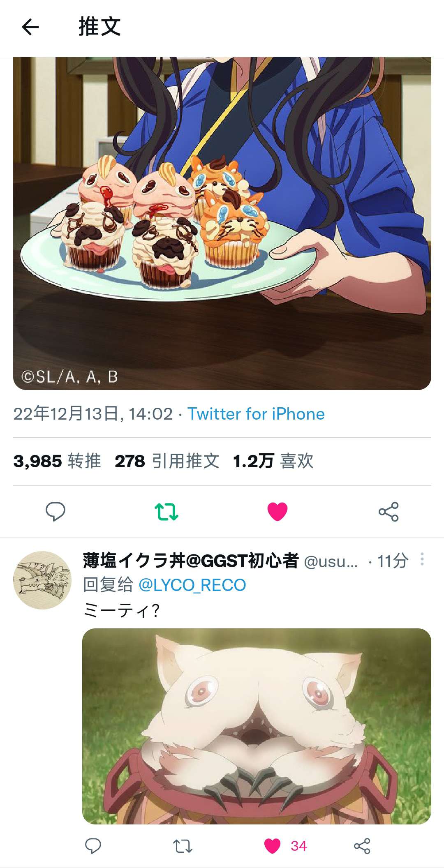The width and height of the screenshot is (444, 868).
Task: Open the three-dot menu on the reply
Action: click(422, 559)
